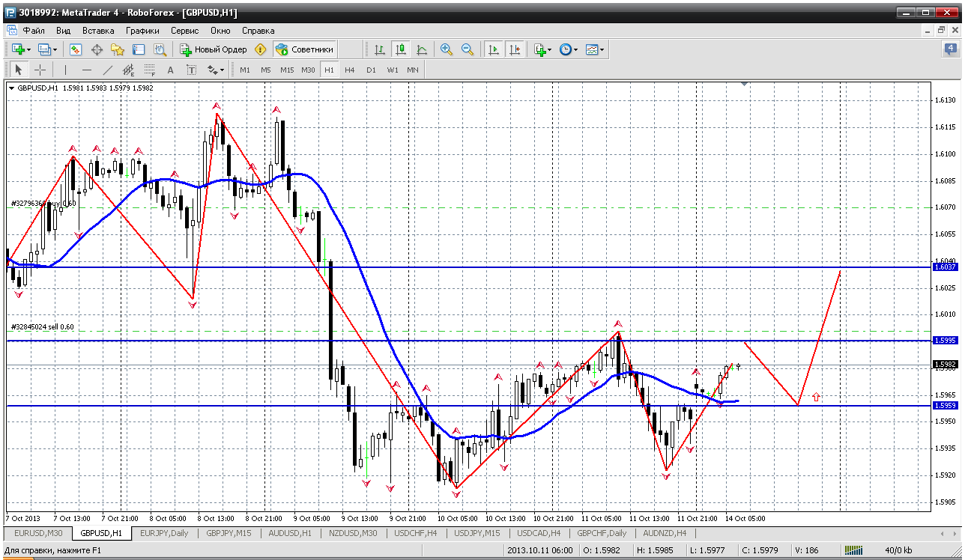Toggle chart auto scroll

pos(493,49)
